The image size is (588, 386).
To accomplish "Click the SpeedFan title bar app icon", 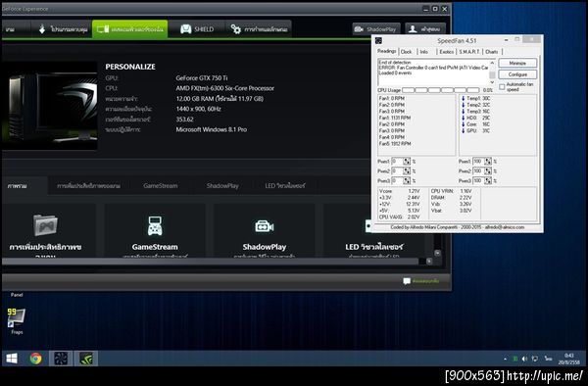I will [x=378, y=40].
